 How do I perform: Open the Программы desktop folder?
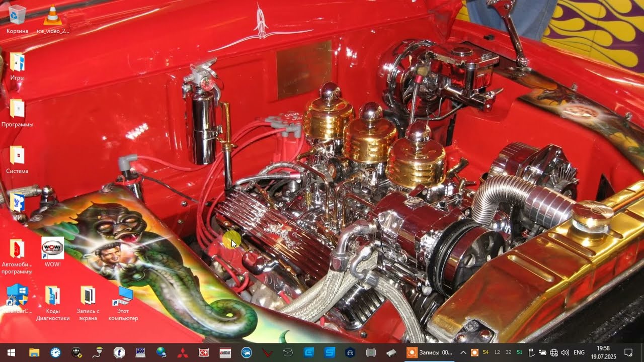[x=17, y=113]
